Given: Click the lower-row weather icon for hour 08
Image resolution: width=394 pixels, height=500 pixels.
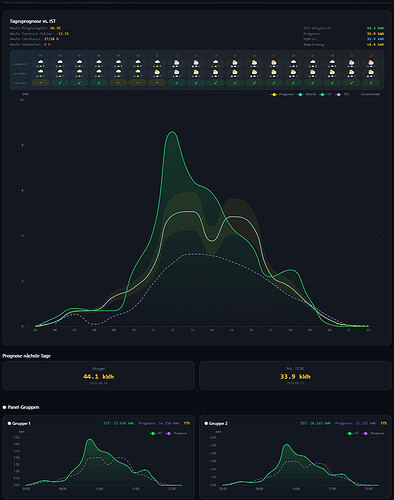Looking at the screenshot, I should click(x=99, y=72).
